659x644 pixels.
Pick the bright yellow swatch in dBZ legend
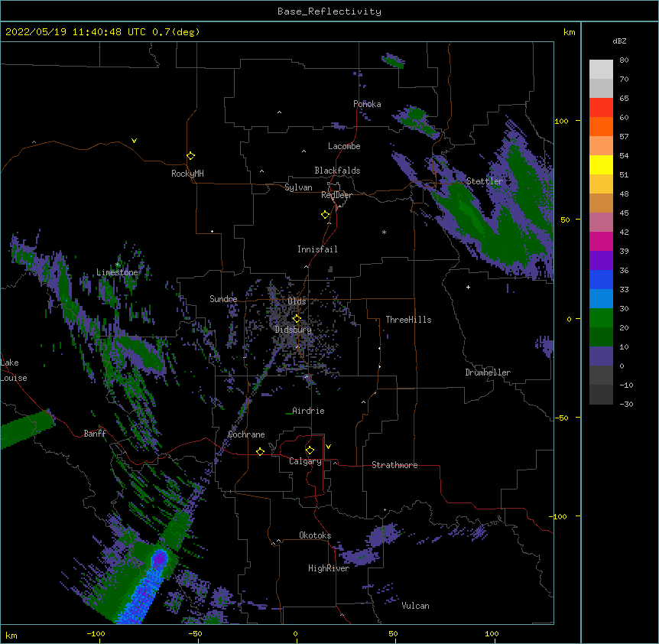(601, 164)
